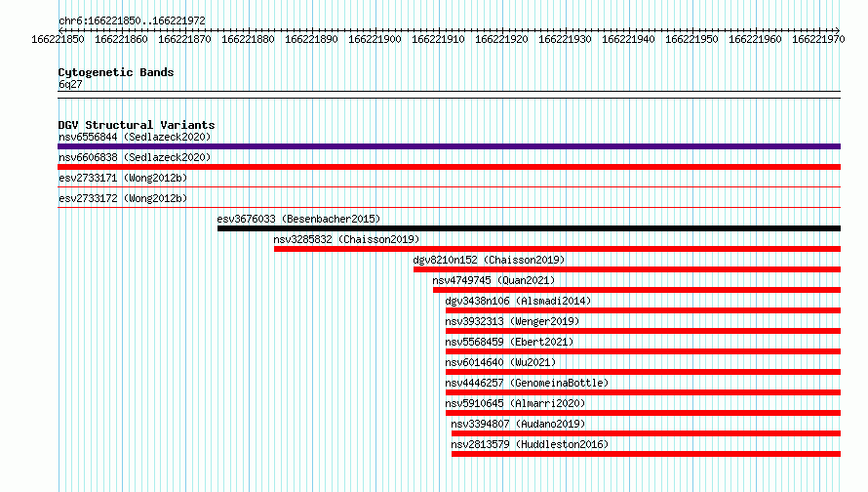Click the chr6:166221850..166221972 region label

[132, 20]
